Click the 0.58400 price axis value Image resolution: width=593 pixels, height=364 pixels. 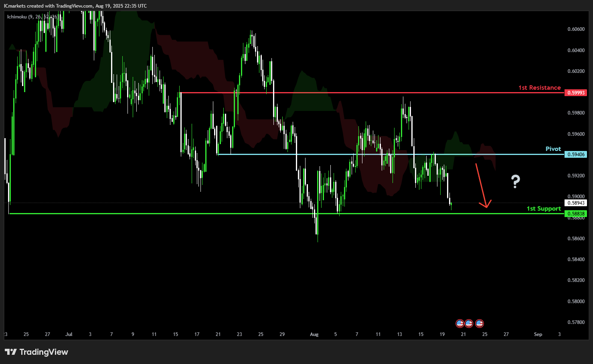tap(576, 259)
